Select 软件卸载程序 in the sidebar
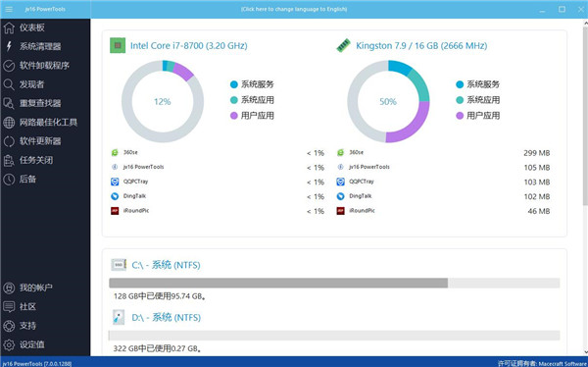 coord(44,66)
